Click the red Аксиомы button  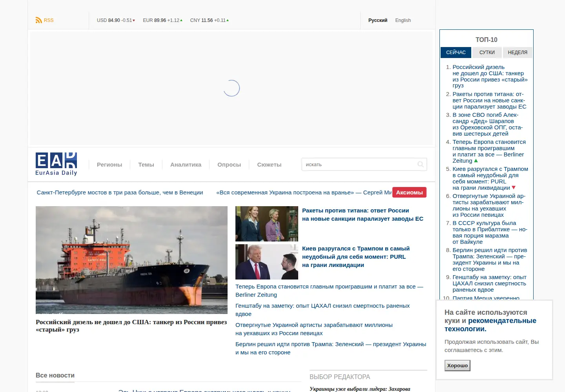(x=409, y=192)
